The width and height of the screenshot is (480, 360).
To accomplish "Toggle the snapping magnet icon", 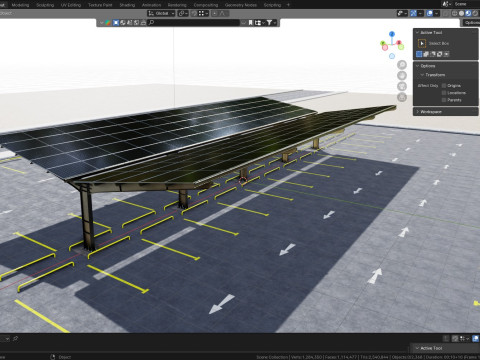I will 194,13.
